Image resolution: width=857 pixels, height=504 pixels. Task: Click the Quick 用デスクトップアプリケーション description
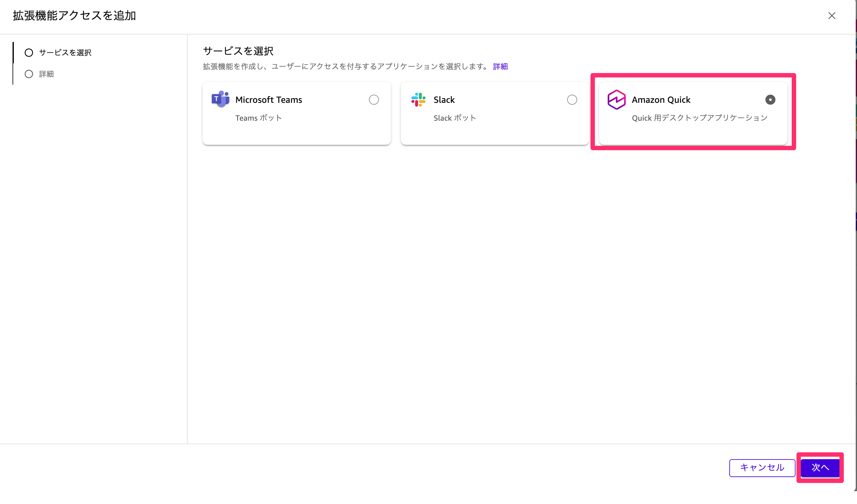[700, 118]
